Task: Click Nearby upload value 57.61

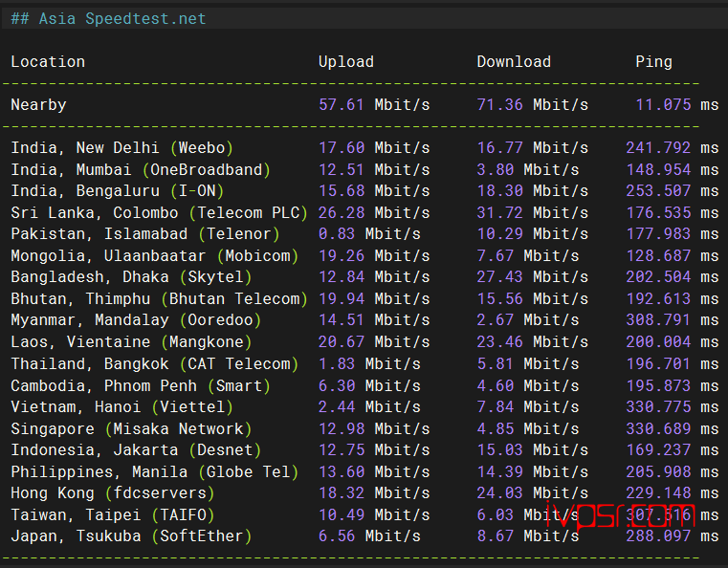Action: pos(341,105)
